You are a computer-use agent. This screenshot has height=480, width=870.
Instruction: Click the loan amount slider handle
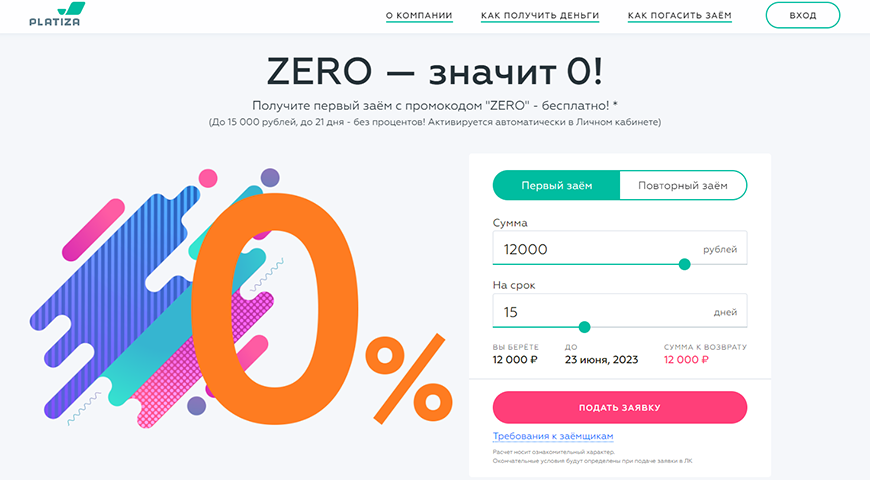click(x=685, y=264)
